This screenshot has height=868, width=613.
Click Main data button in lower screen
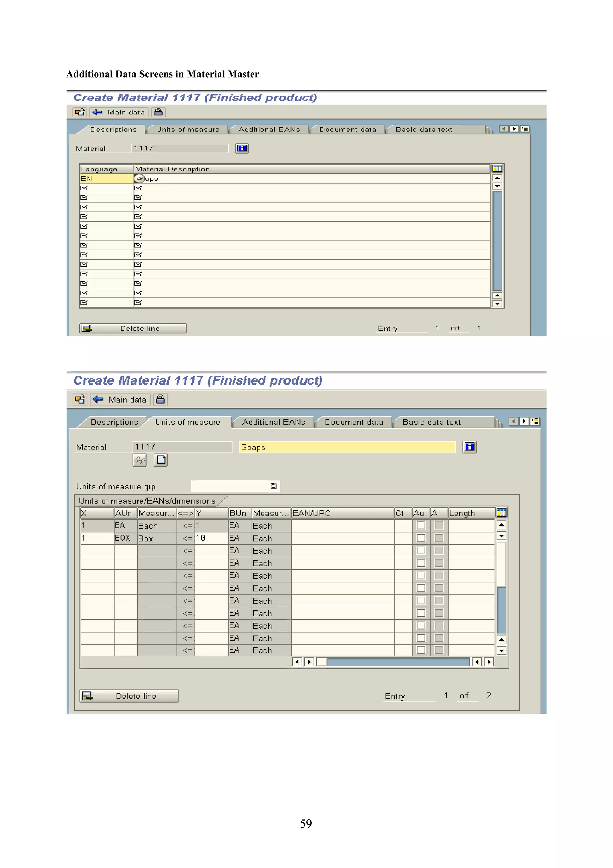[x=120, y=399]
